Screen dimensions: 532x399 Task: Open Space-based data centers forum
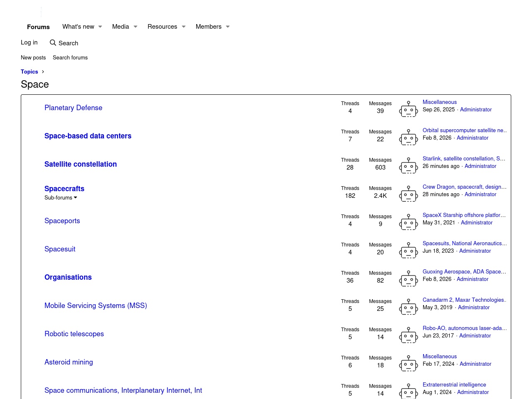click(x=88, y=136)
